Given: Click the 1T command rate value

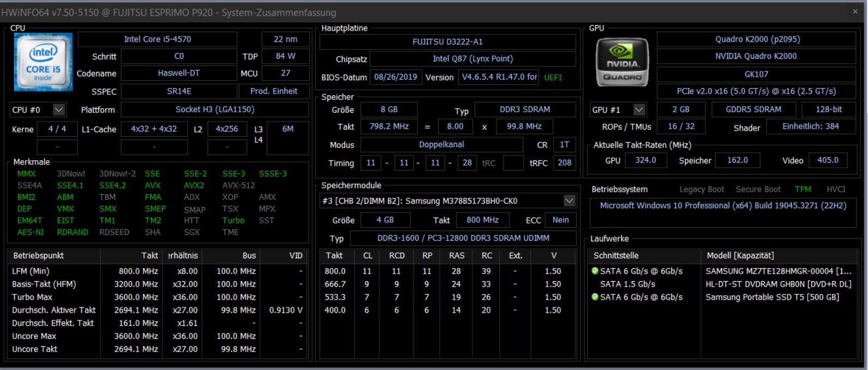Looking at the screenshot, I should tap(564, 145).
